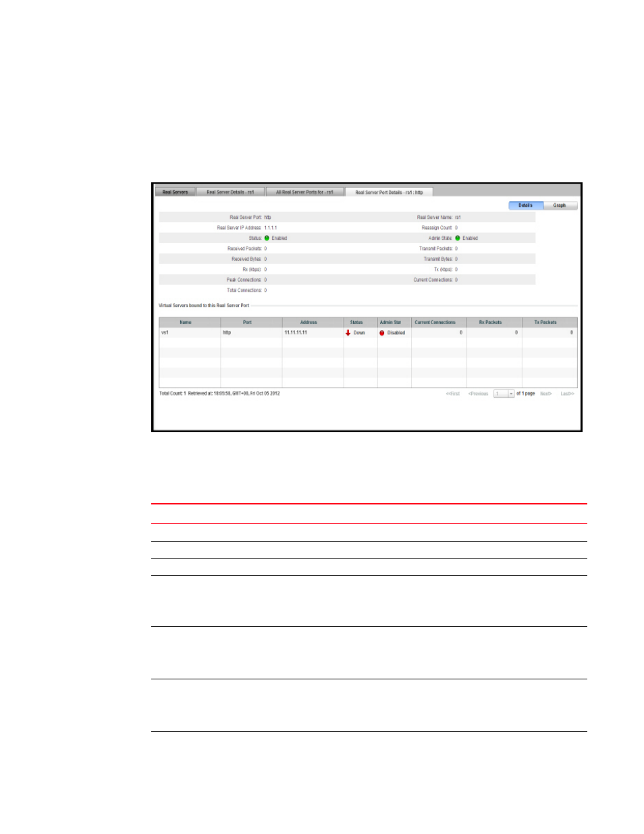Click the red Disabled admin state icon
Screen dimensions: 644x834
tap(382, 333)
